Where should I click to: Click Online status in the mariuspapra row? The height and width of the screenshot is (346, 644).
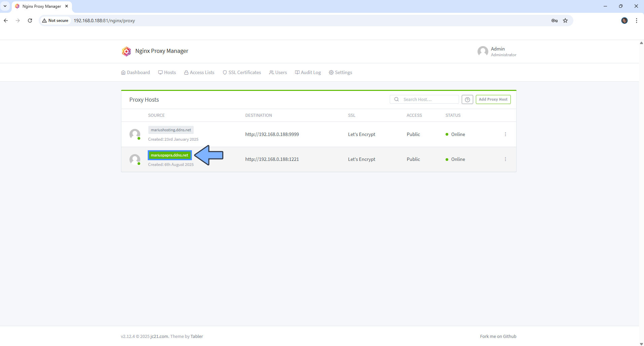tap(455, 159)
